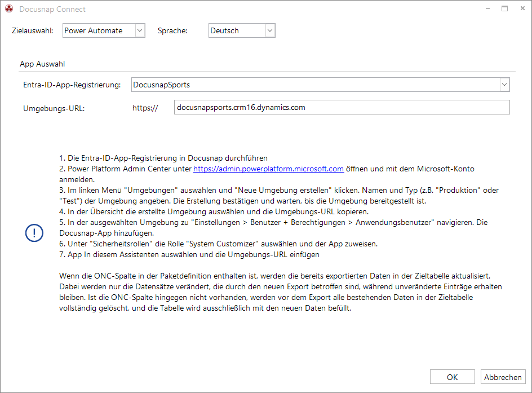Click the 'Docusnap Connect' window title text
The image size is (532, 393).
pos(52,9)
